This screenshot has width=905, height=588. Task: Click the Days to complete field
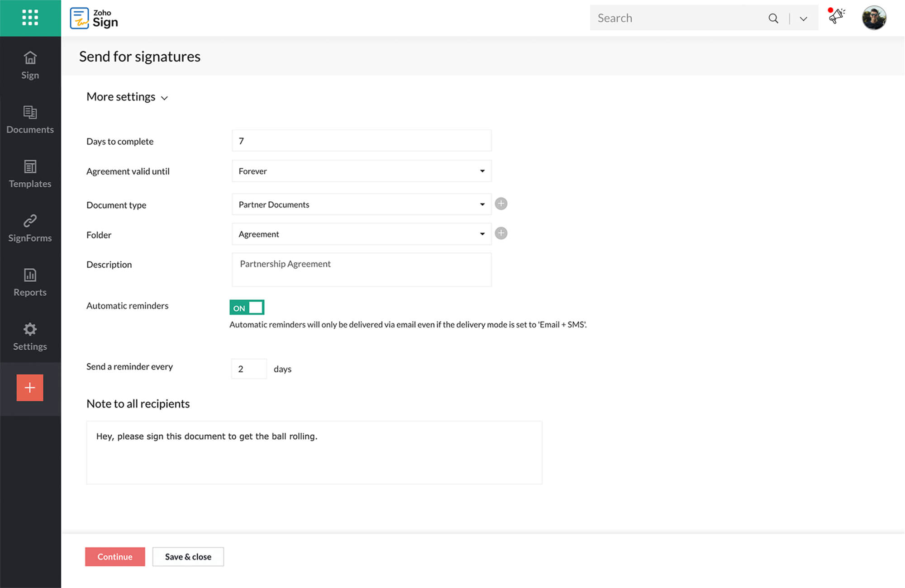point(361,141)
